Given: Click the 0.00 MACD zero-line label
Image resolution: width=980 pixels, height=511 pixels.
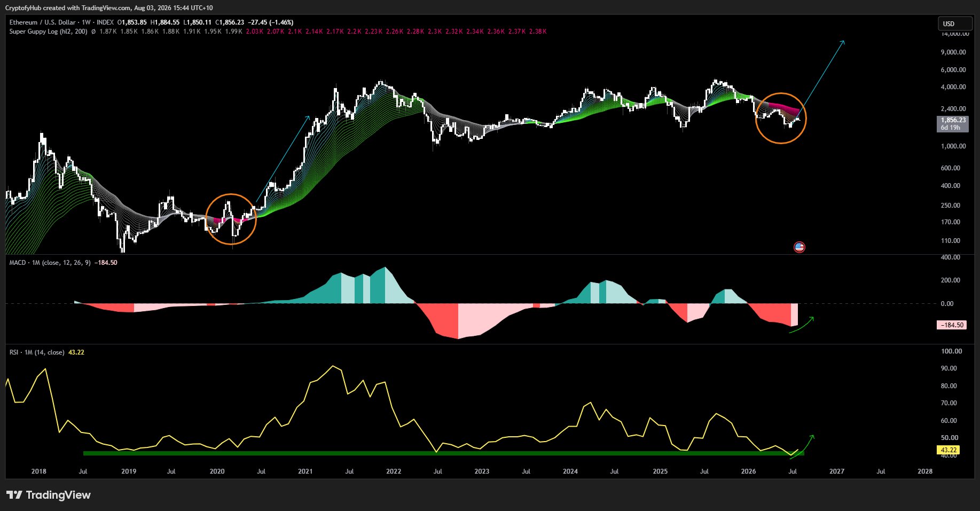Looking at the screenshot, I should tap(947, 304).
